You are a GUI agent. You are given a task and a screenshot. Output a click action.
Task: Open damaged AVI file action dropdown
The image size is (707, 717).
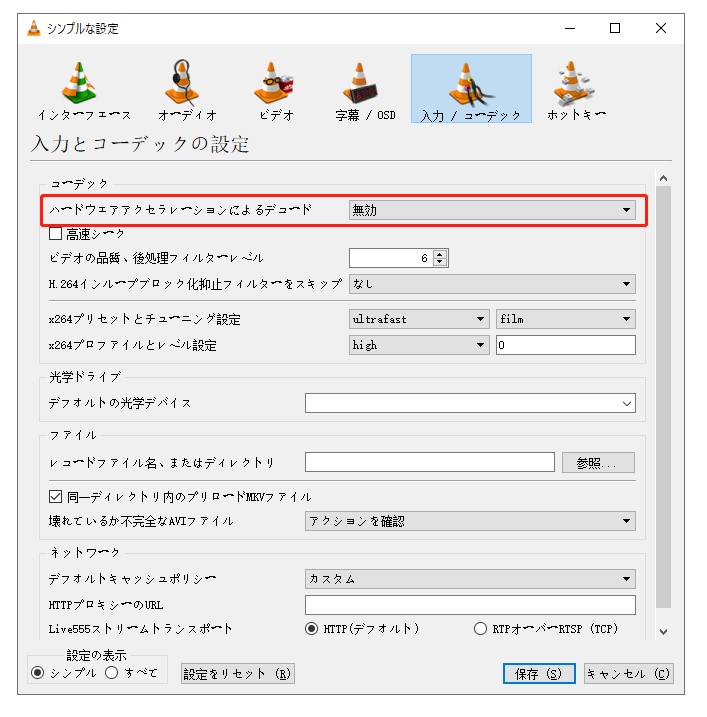tap(470, 521)
